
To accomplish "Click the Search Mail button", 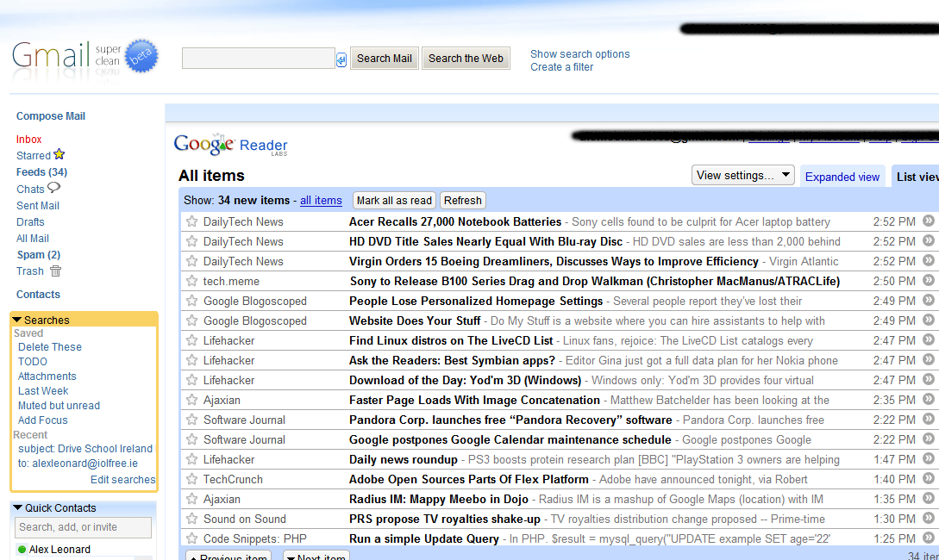I will [385, 58].
